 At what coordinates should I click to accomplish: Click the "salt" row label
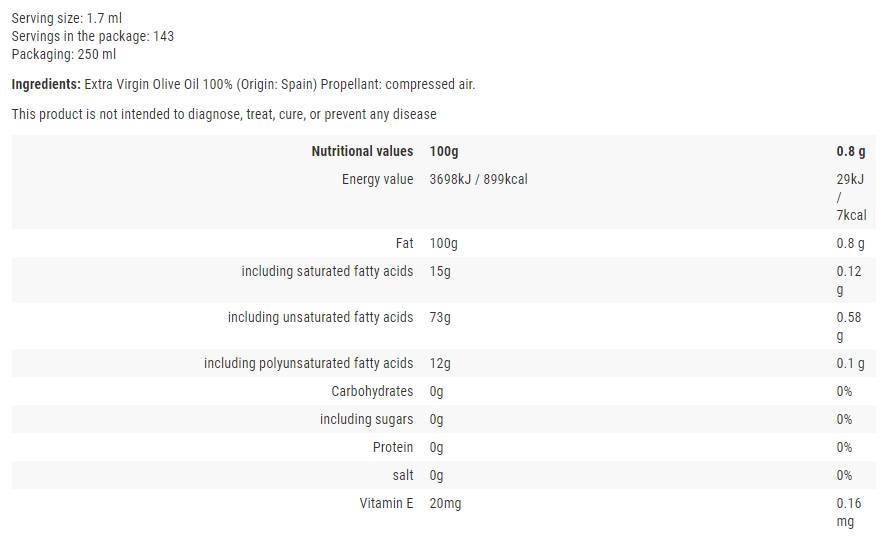(x=403, y=475)
